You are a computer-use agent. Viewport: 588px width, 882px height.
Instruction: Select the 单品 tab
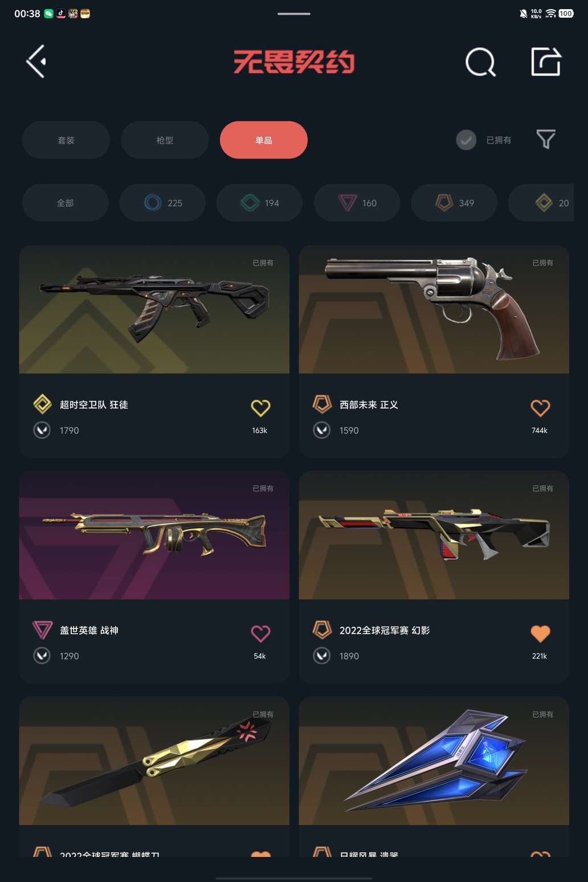(x=264, y=140)
